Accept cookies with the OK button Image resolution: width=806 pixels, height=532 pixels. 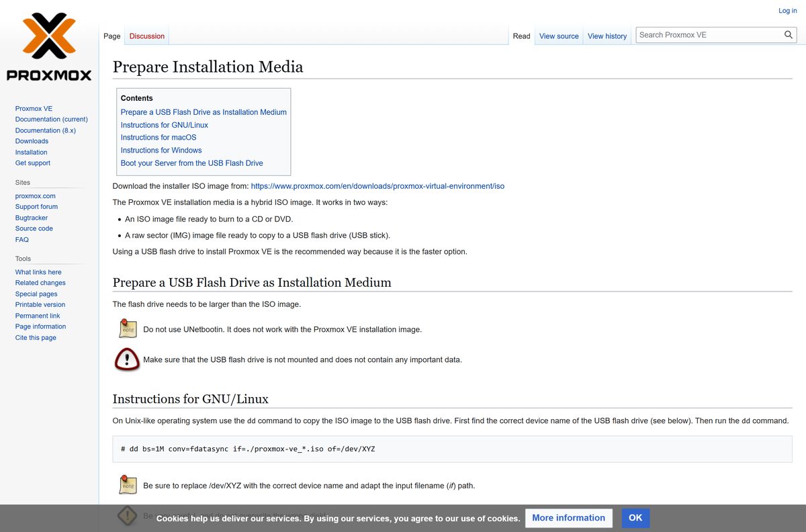tap(635, 518)
